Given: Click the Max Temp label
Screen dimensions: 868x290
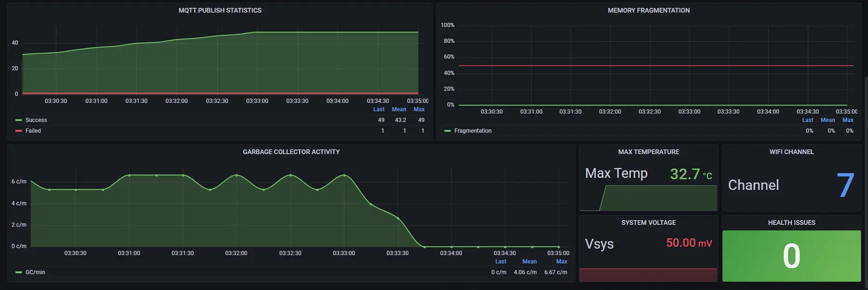Looking at the screenshot, I should pos(616,174).
